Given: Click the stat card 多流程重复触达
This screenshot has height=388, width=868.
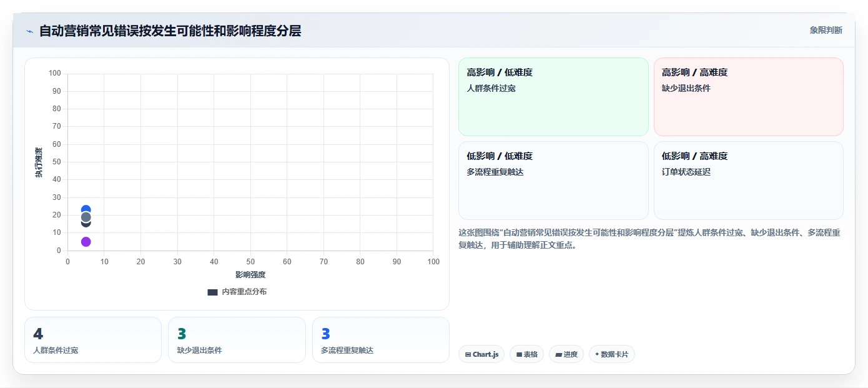Looking at the screenshot, I should (381, 340).
